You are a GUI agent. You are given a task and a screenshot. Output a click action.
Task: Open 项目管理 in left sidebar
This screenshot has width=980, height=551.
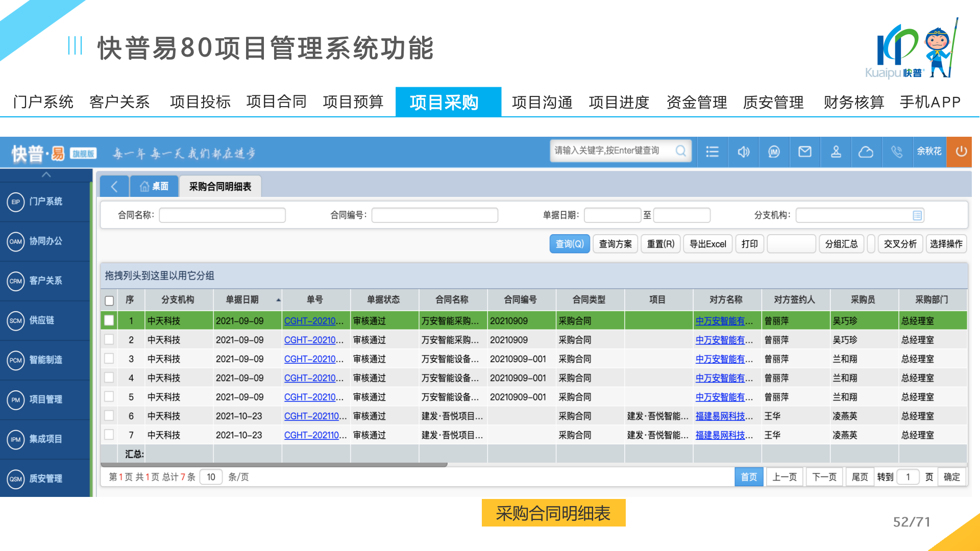45,399
